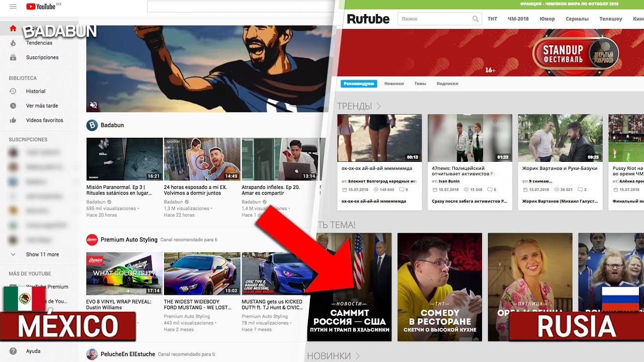Open Atrapando infieles Ep. 20 thumbnail
The height and width of the screenshot is (362, 644).
click(x=280, y=159)
